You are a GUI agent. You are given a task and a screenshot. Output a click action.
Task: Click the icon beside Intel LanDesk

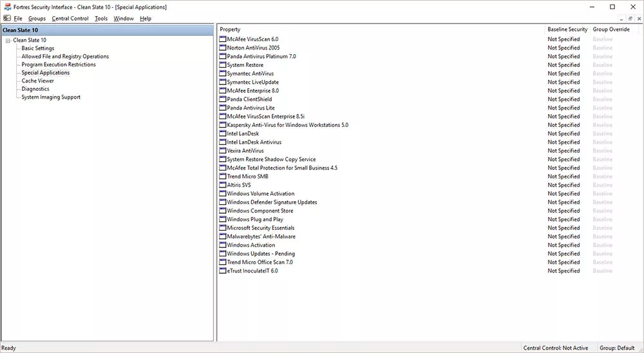[x=223, y=133]
